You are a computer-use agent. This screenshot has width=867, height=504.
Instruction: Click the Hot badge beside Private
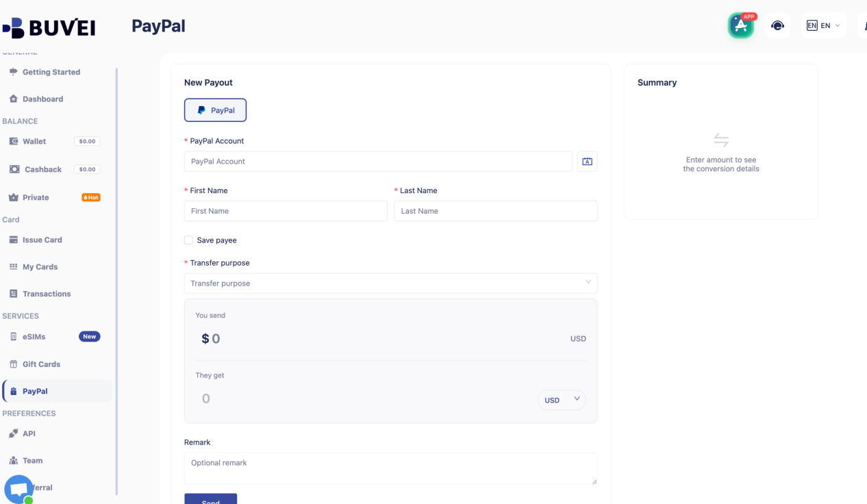click(91, 197)
